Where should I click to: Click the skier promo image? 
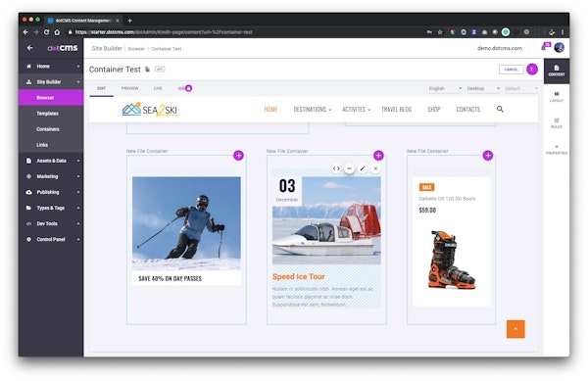[186, 223]
